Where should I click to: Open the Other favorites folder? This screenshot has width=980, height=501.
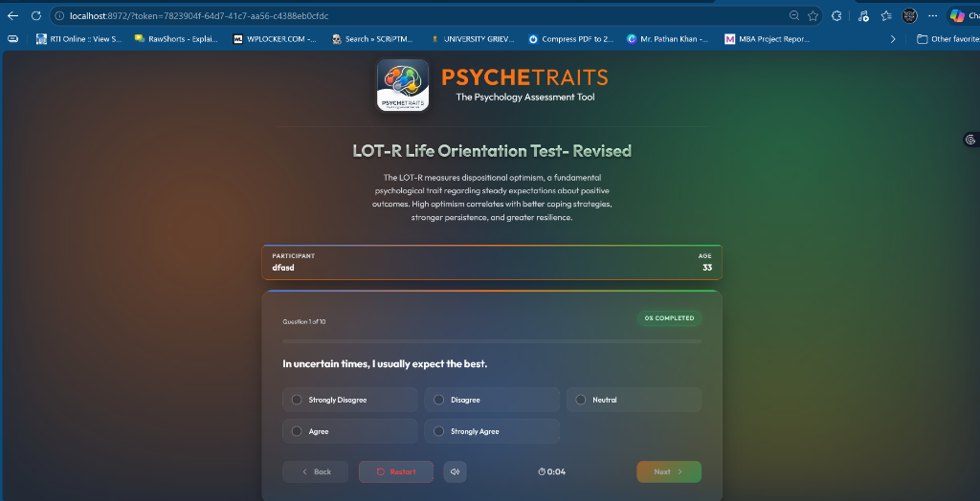[x=947, y=39]
